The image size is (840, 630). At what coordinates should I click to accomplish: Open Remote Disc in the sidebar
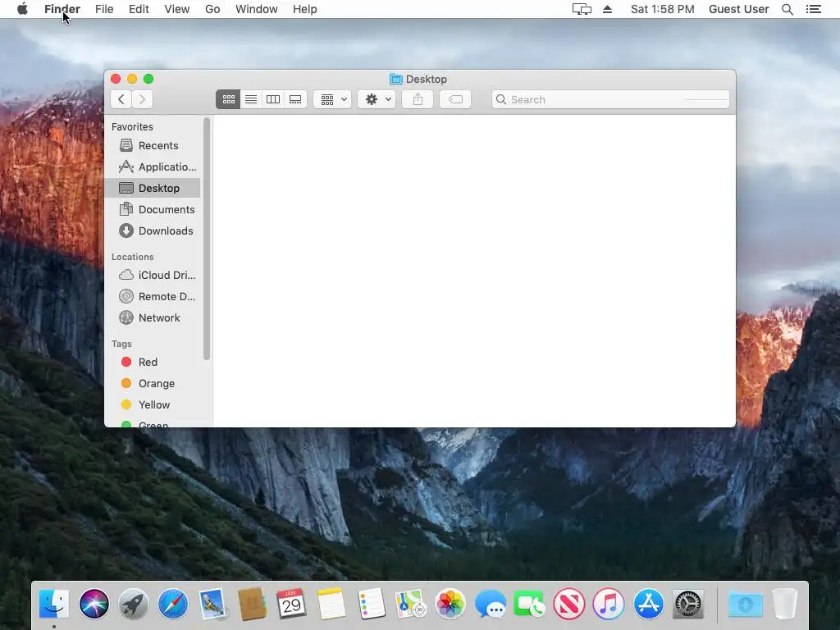[153, 296]
